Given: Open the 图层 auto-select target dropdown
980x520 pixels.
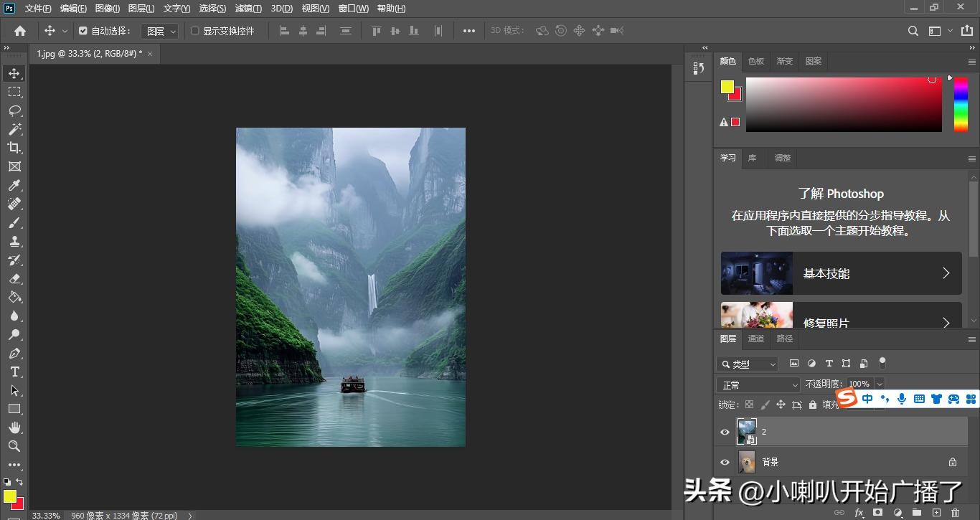Looking at the screenshot, I should tap(160, 31).
